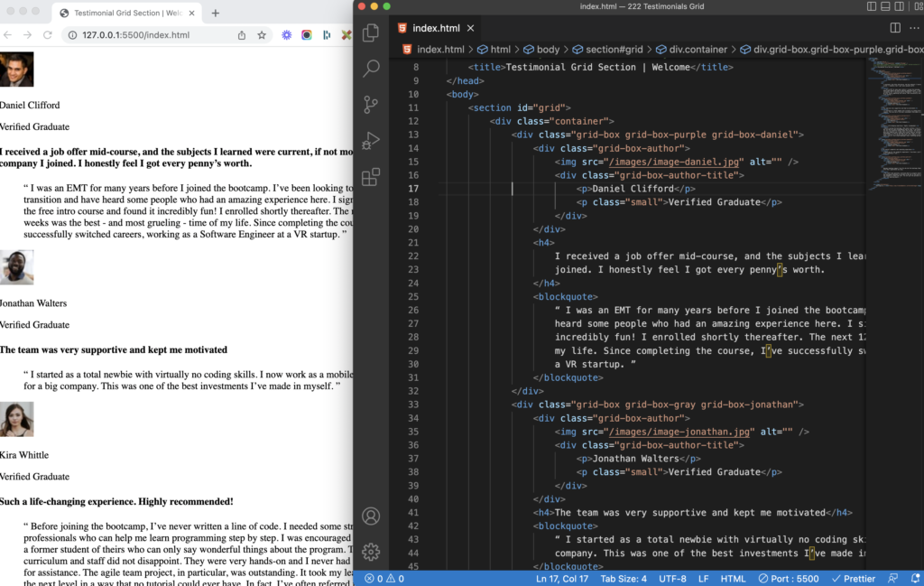Viewport: 924px width, 586px height.
Task: Open errors and warnings problems indicator
Action: (x=384, y=579)
